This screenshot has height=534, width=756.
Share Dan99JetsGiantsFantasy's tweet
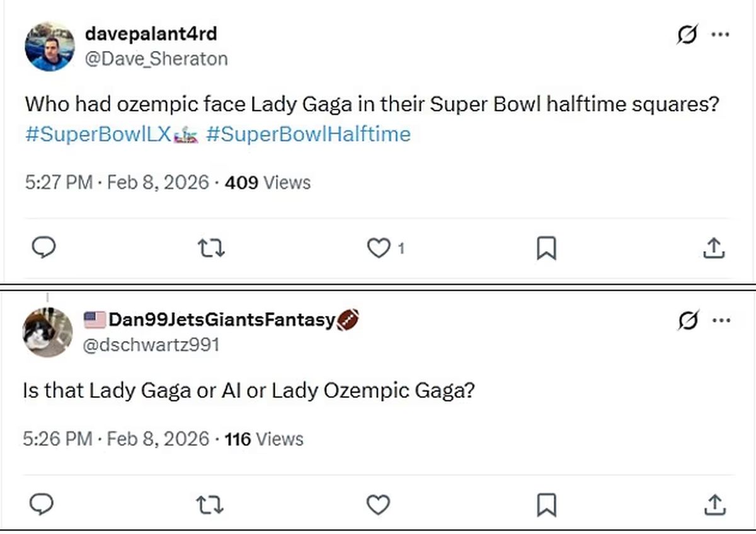point(714,505)
